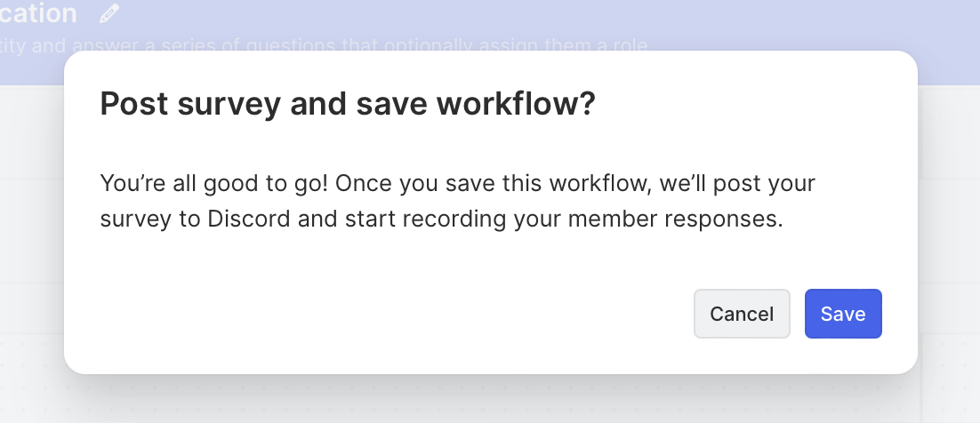Click the pencil edit icon beside workflow title

tap(109, 13)
